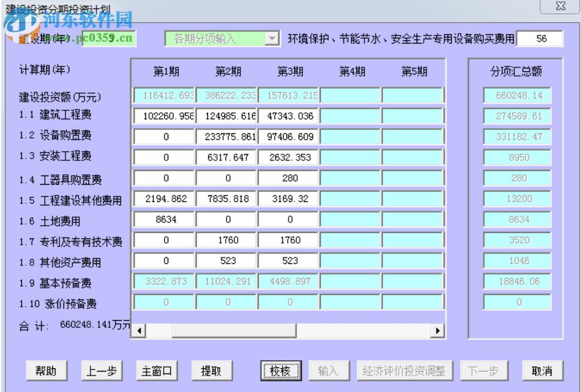Click the 下一步 next step button
The image size is (581, 392).
(x=485, y=370)
